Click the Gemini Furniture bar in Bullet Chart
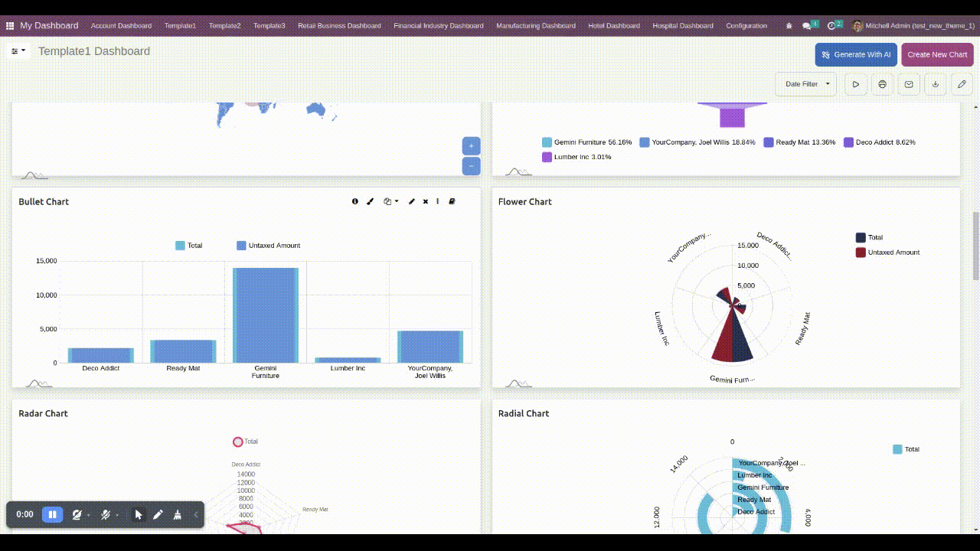 point(266,315)
